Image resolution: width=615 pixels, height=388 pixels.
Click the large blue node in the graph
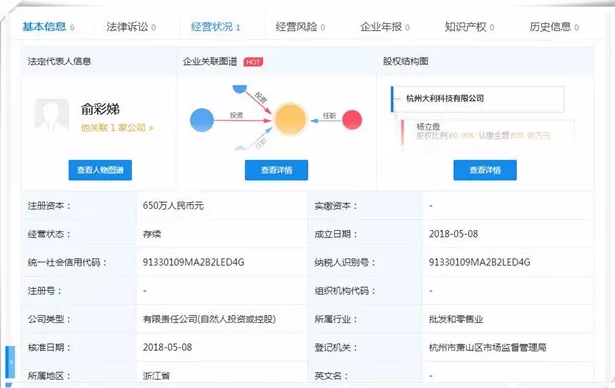[x=202, y=120]
